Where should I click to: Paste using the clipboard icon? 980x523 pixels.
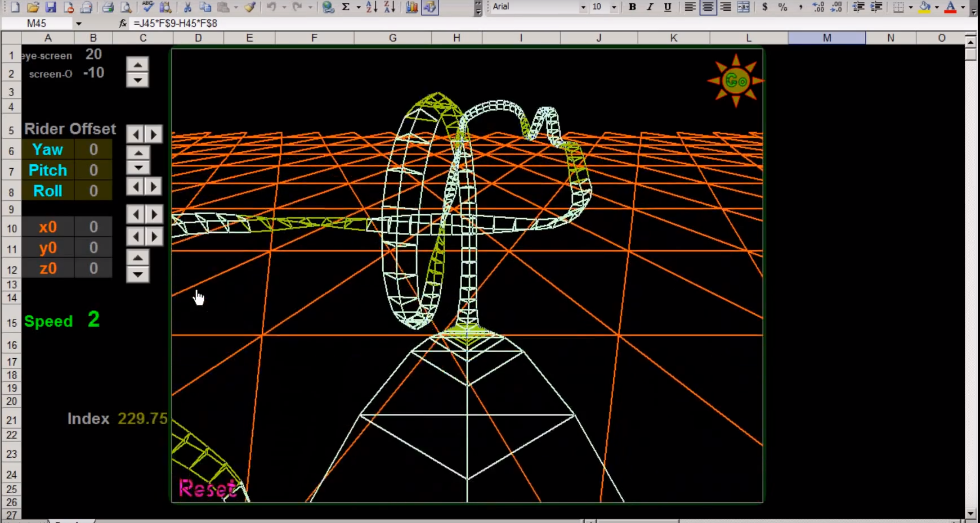pyautogui.click(x=223, y=7)
